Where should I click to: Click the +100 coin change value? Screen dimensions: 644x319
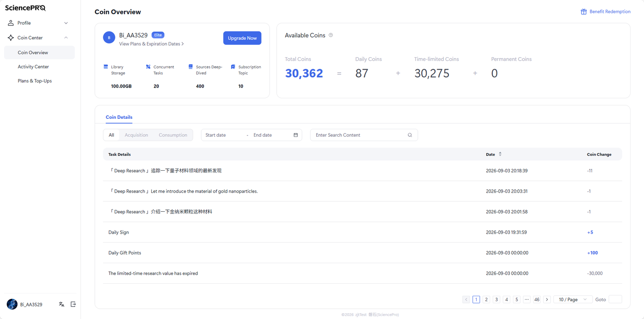tap(593, 253)
